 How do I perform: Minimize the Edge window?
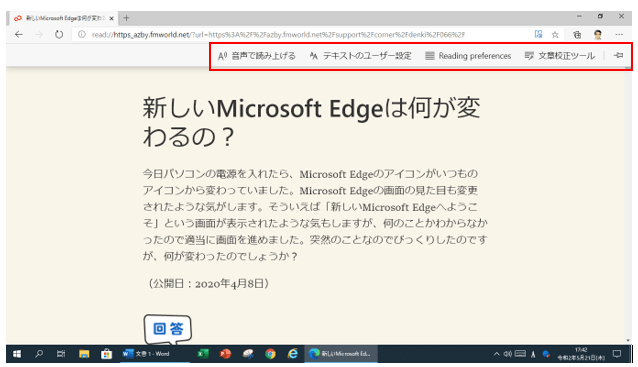point(579,16)
